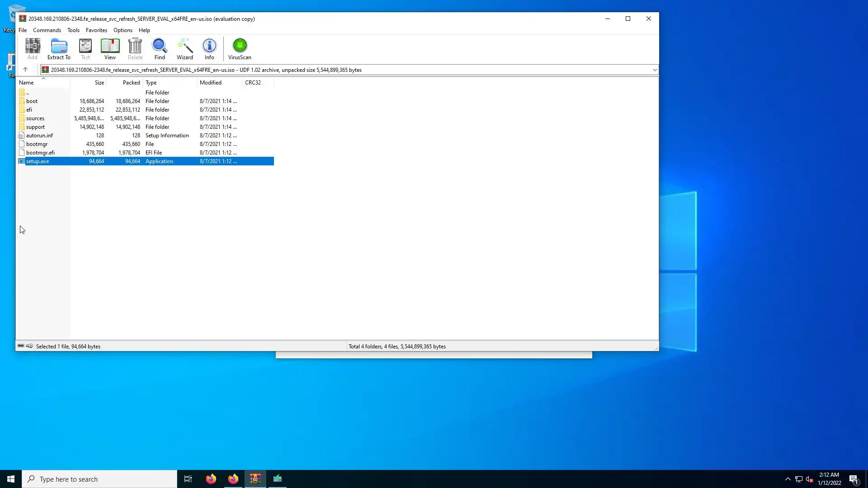The image size is (868, 488).
Task: Click the parent folder '..' entry
Action: [28, 93]
